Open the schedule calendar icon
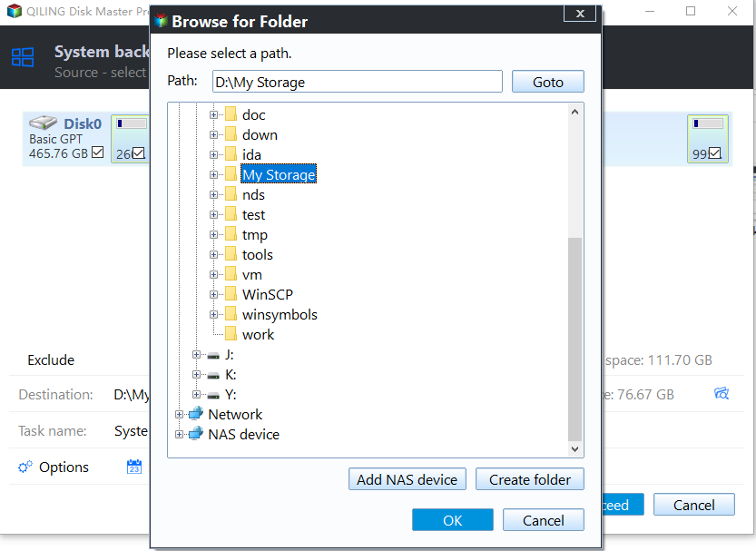Image resolution: width=756 pixels, height=551 pixels. point(134,467)
